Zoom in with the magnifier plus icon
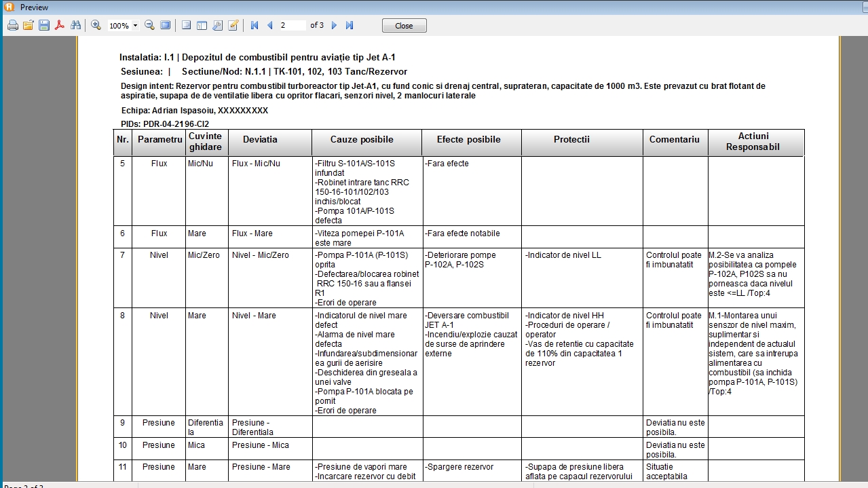The width and height of the screenshot is (868, 488). [x=96, y=25]
